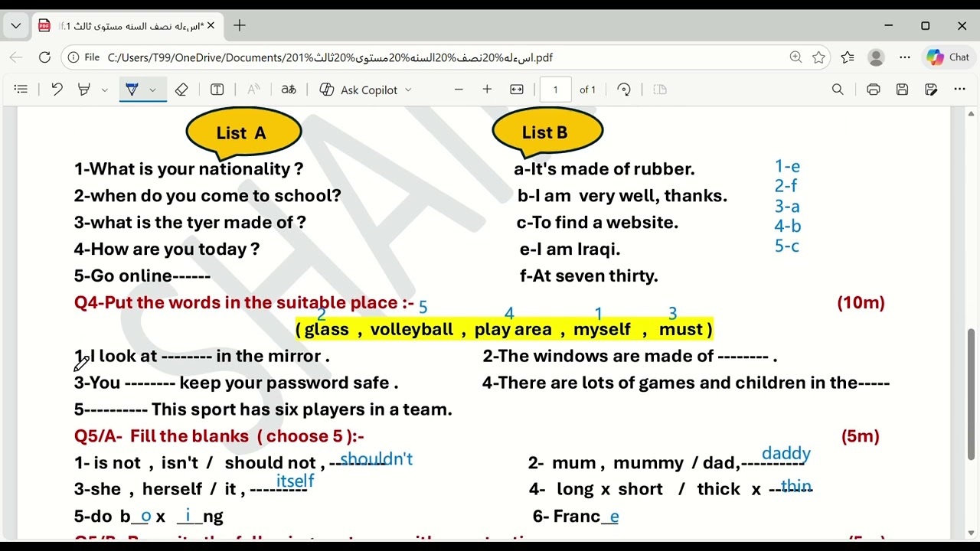Image resolution: width=980 pixels, height=551 pixels.
Task: Zoom in the PDF document
Action: 487,90
